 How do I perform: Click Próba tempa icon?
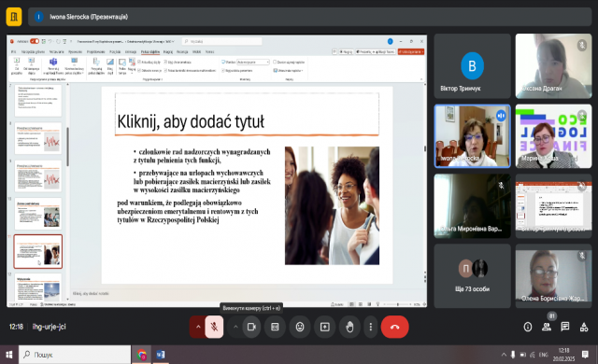(122, 66)
